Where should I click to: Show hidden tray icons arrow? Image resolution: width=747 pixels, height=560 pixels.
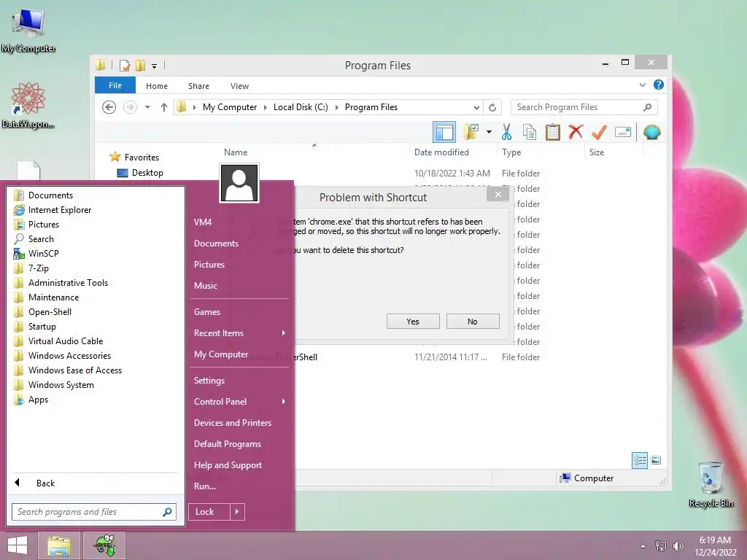[x=643, y=545]
